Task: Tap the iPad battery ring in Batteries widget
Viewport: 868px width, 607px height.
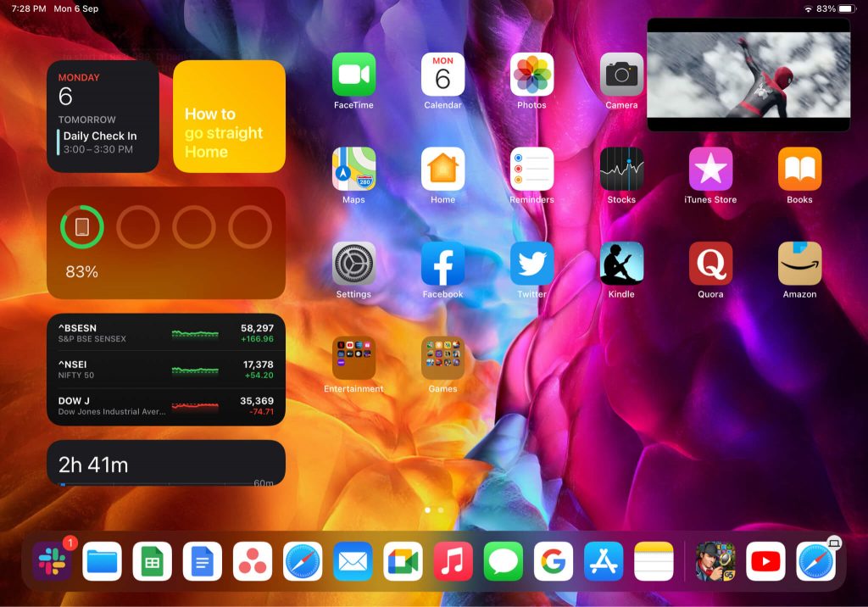Action: (x=82, y=227)
